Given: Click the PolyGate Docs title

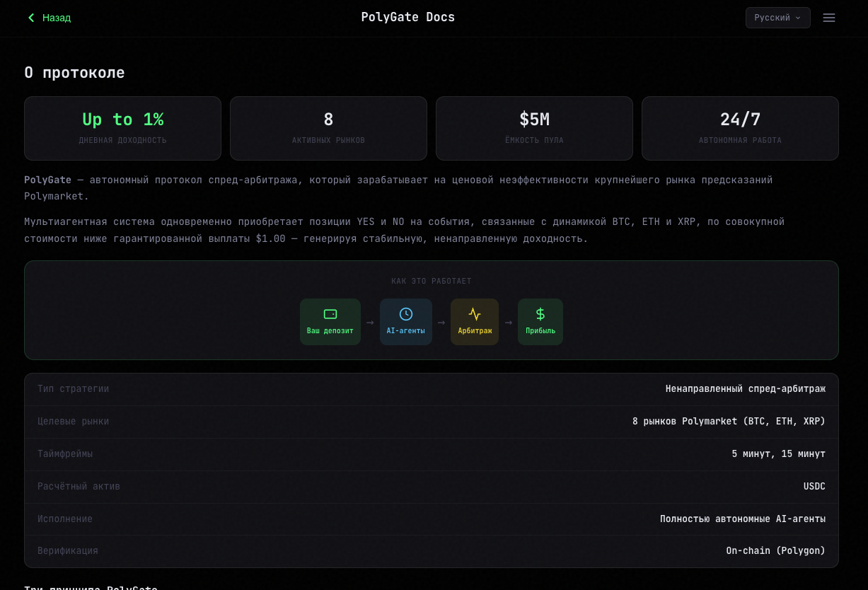Looking at the screenshot, I should pos(408,17).
